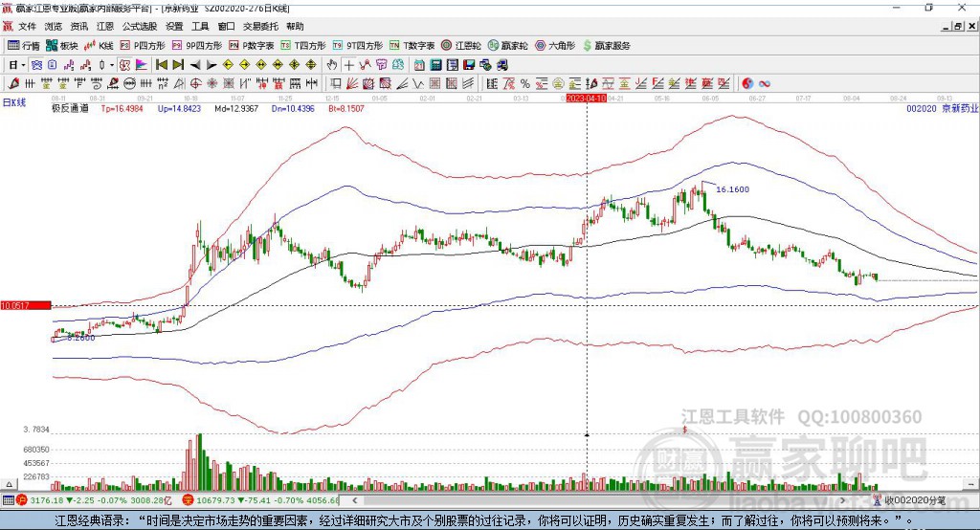Click the 10.0517 price label
Image resolution: width=980 pixels, height=530 pixels.
tap(26, 305)
